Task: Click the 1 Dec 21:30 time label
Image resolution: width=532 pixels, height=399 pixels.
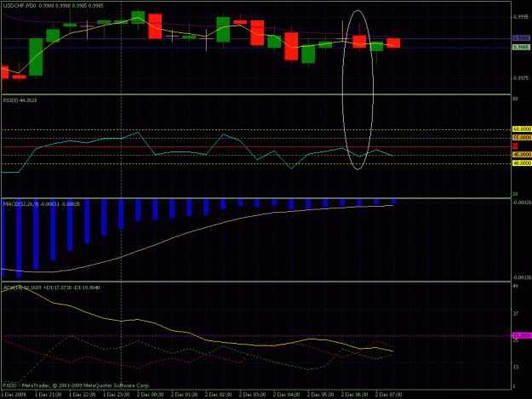Action: (x=49, y=395)
